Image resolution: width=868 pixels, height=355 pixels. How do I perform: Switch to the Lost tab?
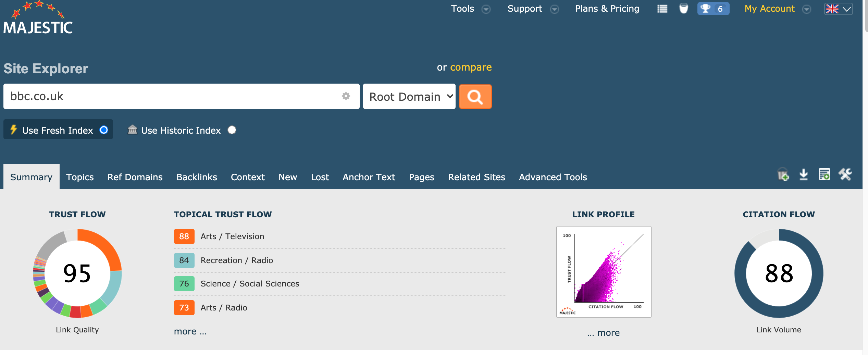coord(320,177)
